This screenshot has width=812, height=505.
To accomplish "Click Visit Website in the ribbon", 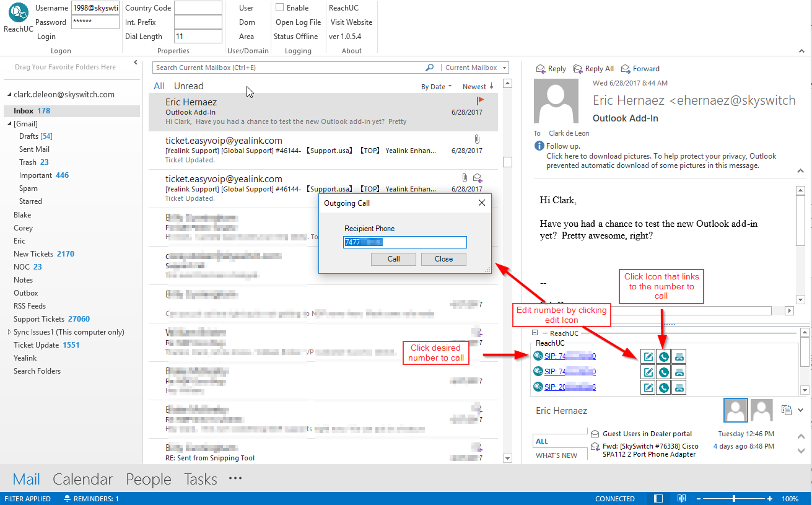I will tap(351, 22).
